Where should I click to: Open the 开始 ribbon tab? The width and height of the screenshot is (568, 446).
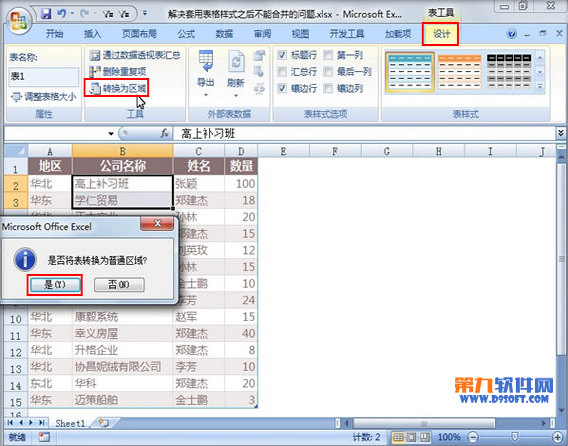coord(55,34)
